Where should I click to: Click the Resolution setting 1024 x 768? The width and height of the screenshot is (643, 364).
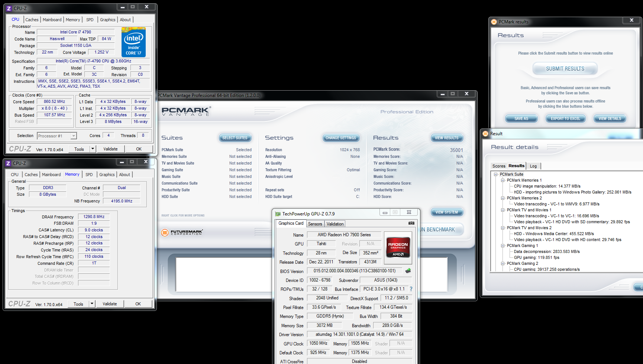coord(350,150)
